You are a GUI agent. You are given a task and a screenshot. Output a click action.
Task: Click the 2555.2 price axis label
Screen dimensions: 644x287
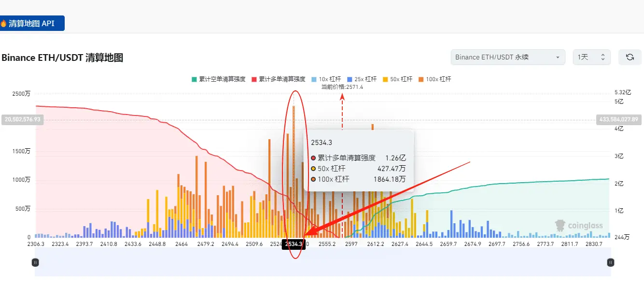327,244
